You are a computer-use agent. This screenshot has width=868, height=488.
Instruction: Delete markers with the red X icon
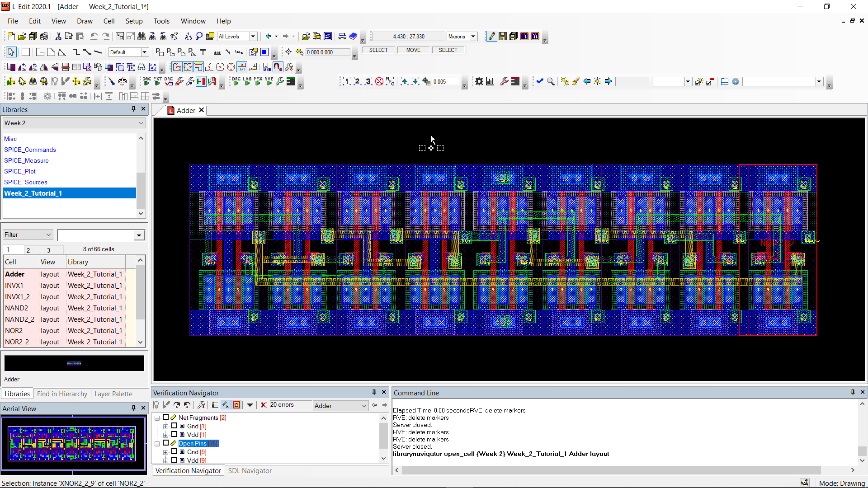(264, 405)
